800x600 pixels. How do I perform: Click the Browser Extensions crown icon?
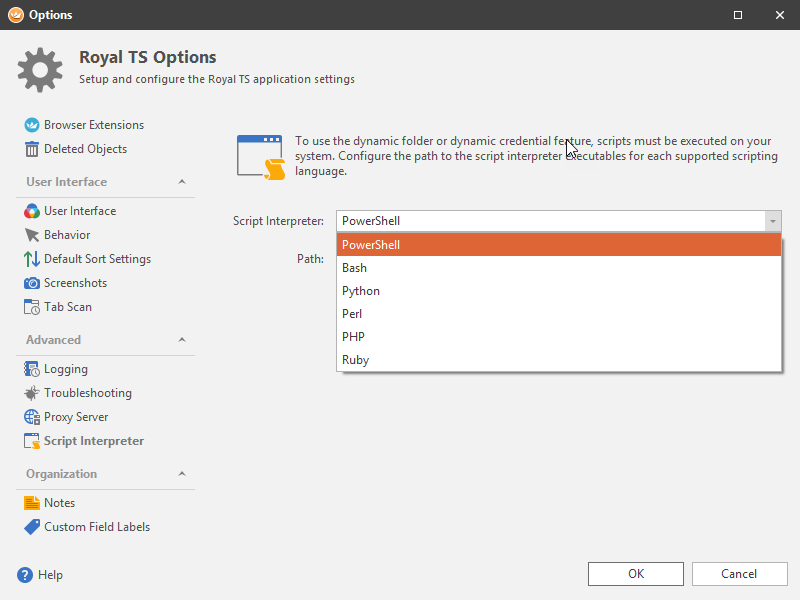point(32,125)
